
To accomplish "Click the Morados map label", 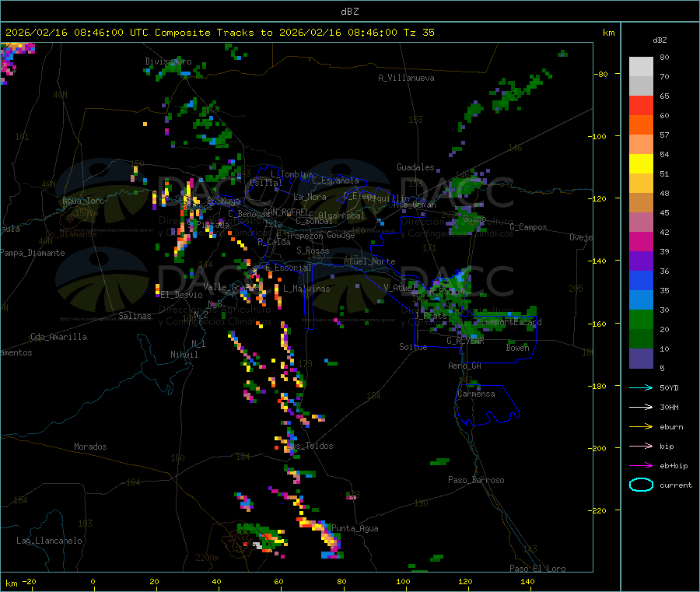I will [x=90, y=447].
